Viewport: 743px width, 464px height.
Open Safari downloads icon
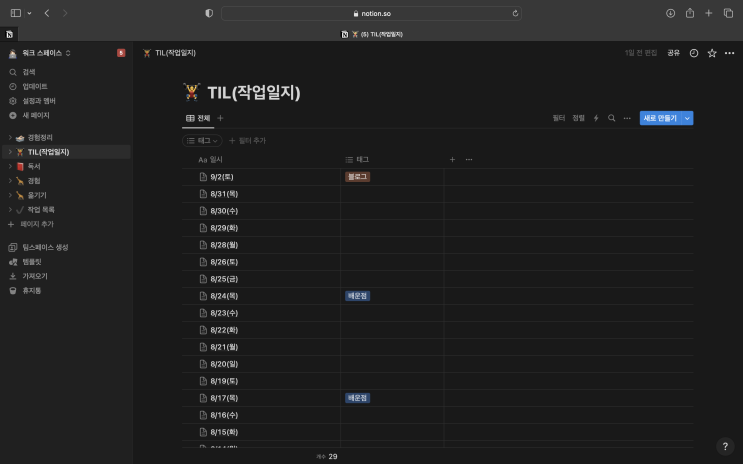(671, 13)
